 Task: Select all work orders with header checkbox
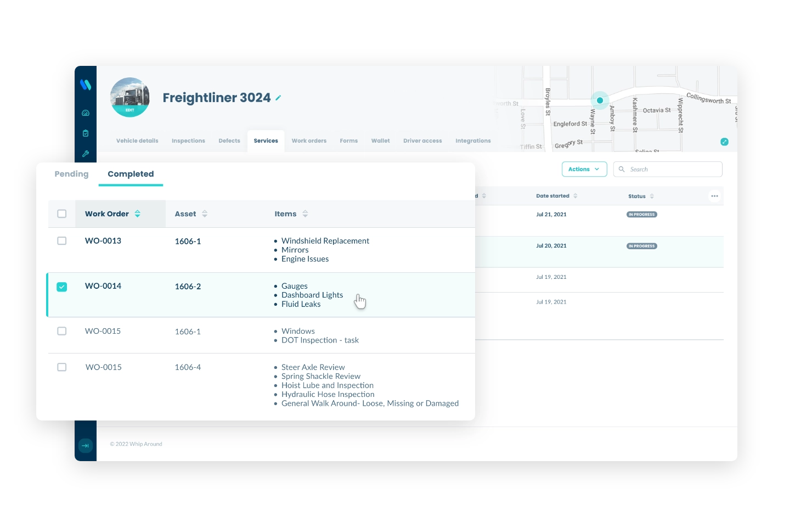(61, 214)
